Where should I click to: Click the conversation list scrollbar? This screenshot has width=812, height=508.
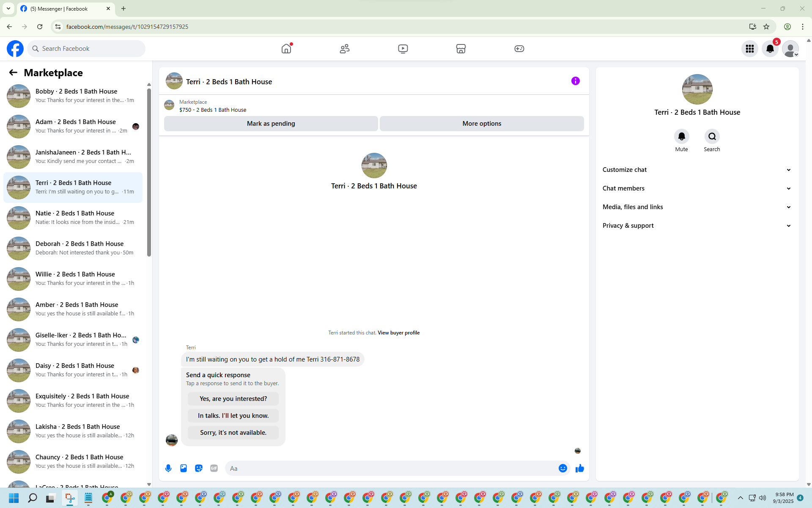pos(149,172)
